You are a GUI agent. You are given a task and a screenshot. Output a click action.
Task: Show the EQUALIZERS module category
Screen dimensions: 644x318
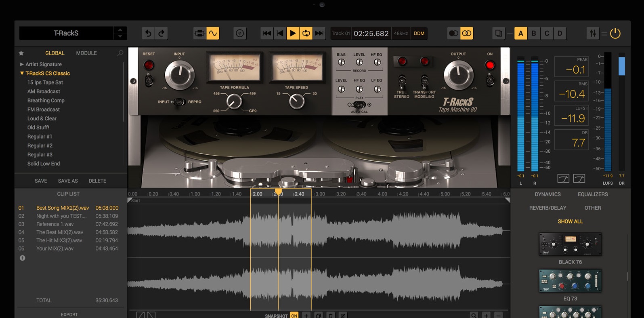592,194
